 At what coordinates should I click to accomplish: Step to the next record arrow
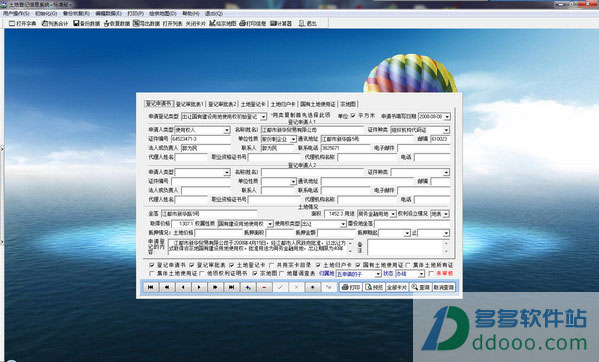point(199,287)
